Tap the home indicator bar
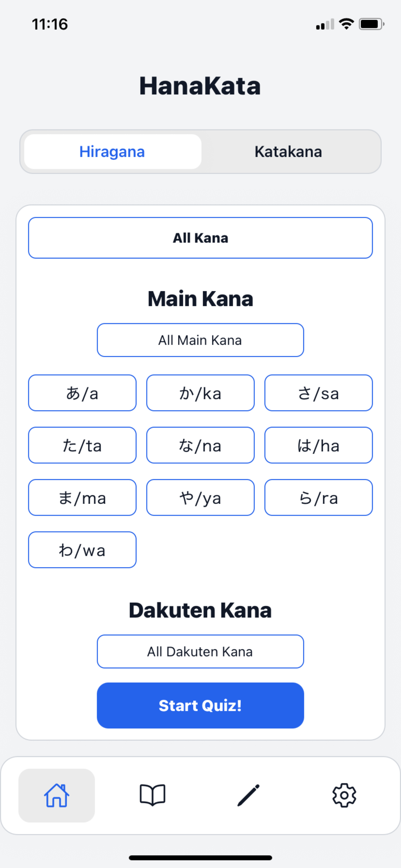Screen dimensions: 401x868 [200, 858]
